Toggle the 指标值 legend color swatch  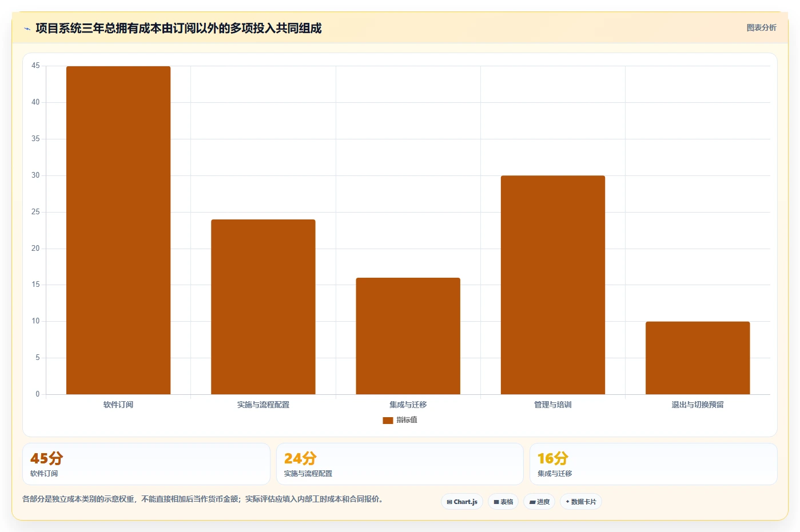click(388, 420)
